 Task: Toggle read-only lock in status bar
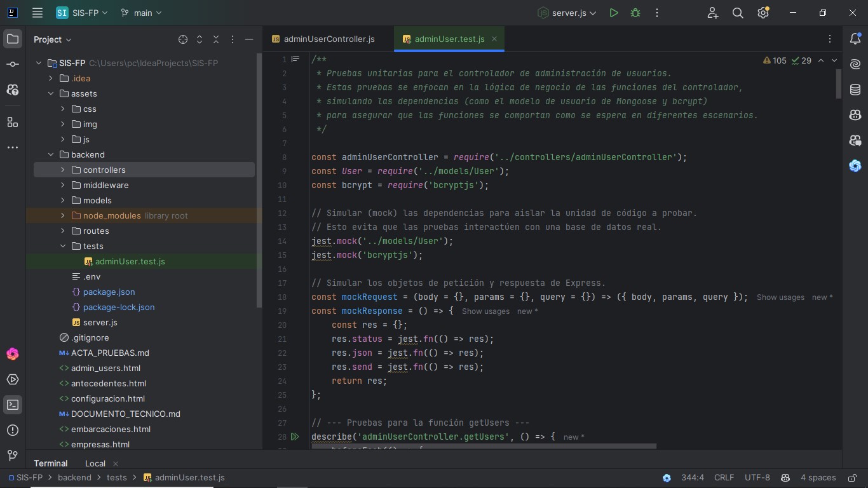851,477
